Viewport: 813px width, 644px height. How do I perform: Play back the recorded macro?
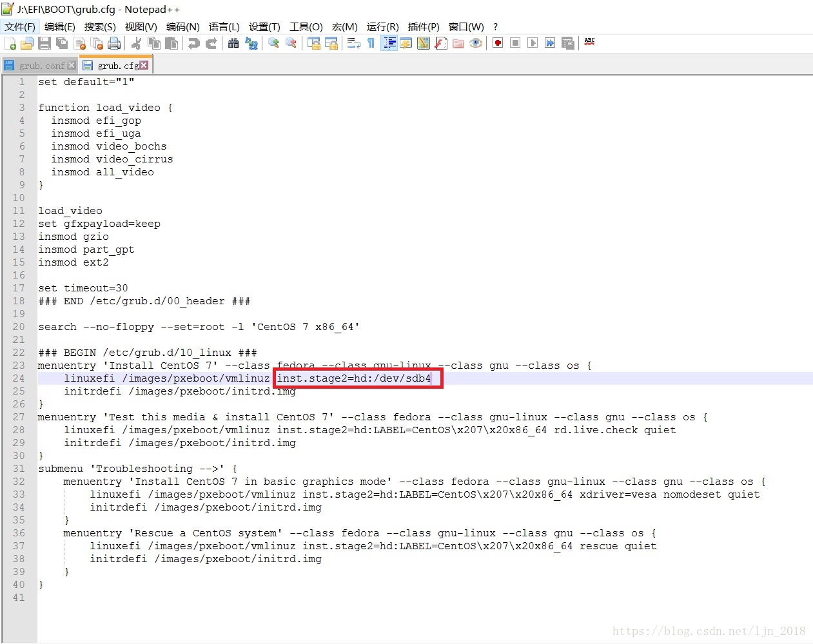[533, 43]
